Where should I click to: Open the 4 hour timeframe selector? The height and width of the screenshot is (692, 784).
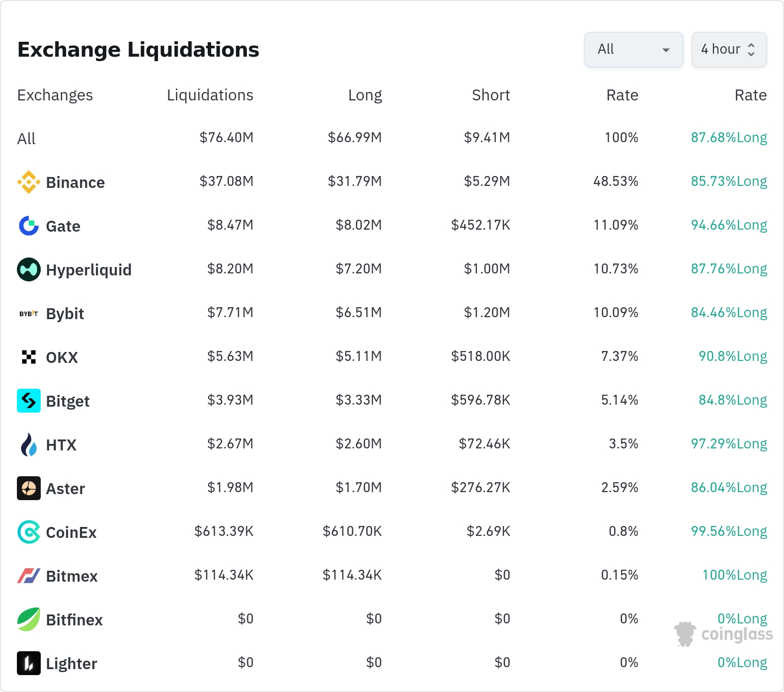[x=728, y=49]
